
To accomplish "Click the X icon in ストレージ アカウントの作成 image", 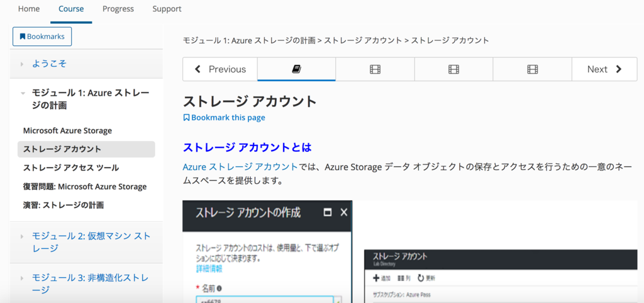I will click(x=344, y=212).
